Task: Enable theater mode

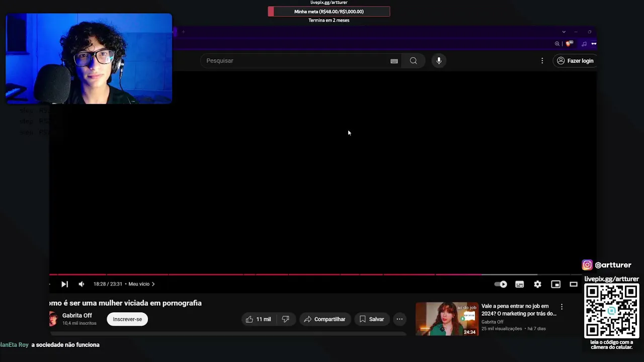Action: [574, 284]
